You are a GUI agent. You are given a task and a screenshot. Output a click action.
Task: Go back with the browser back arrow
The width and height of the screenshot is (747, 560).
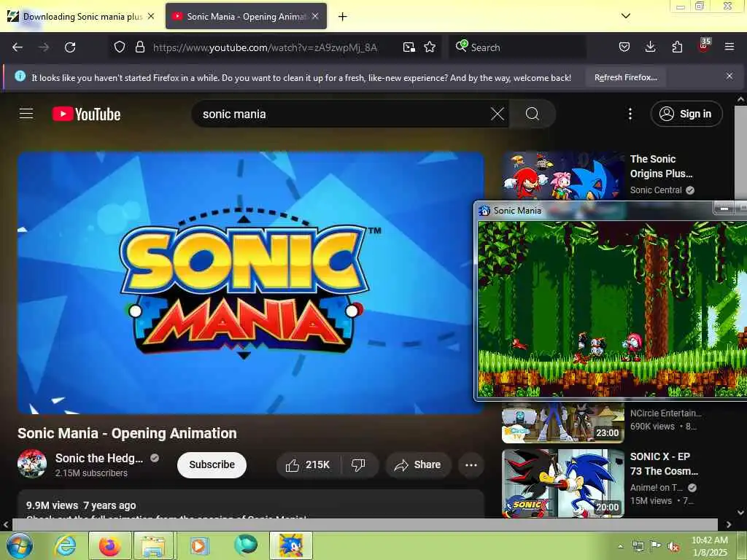point(18,47)
